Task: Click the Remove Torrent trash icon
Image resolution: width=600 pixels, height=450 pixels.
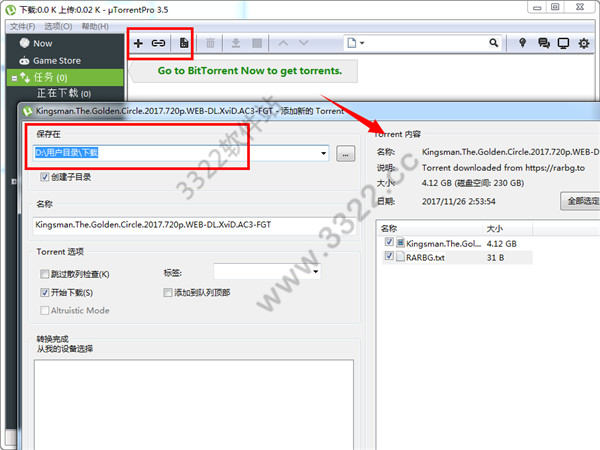Action: [x=210, y=43]
